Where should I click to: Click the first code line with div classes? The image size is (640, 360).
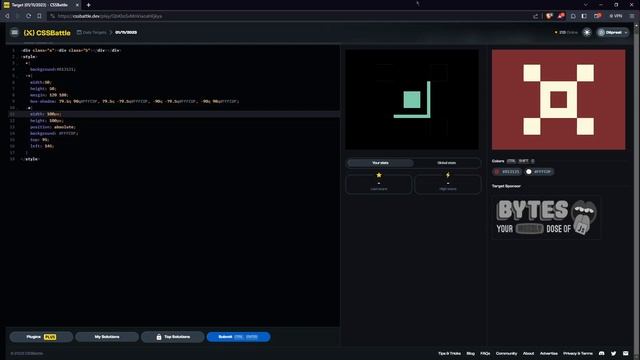[71, 50]
